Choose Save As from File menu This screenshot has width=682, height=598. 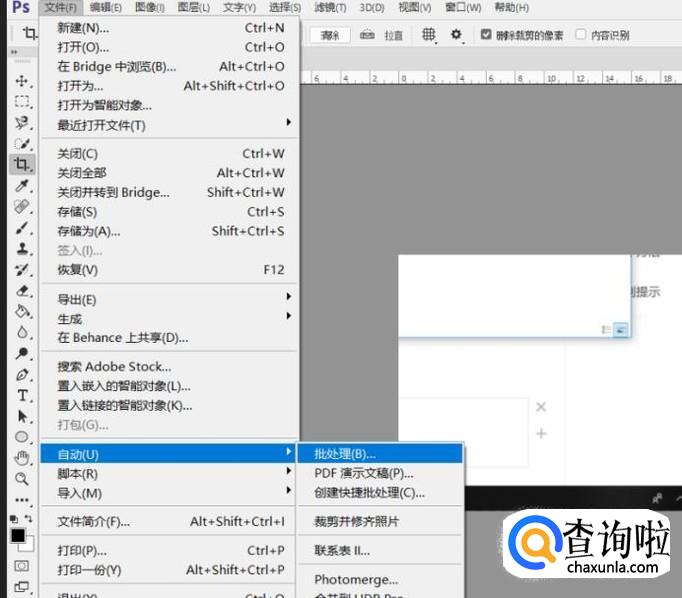tap(170, 231)
